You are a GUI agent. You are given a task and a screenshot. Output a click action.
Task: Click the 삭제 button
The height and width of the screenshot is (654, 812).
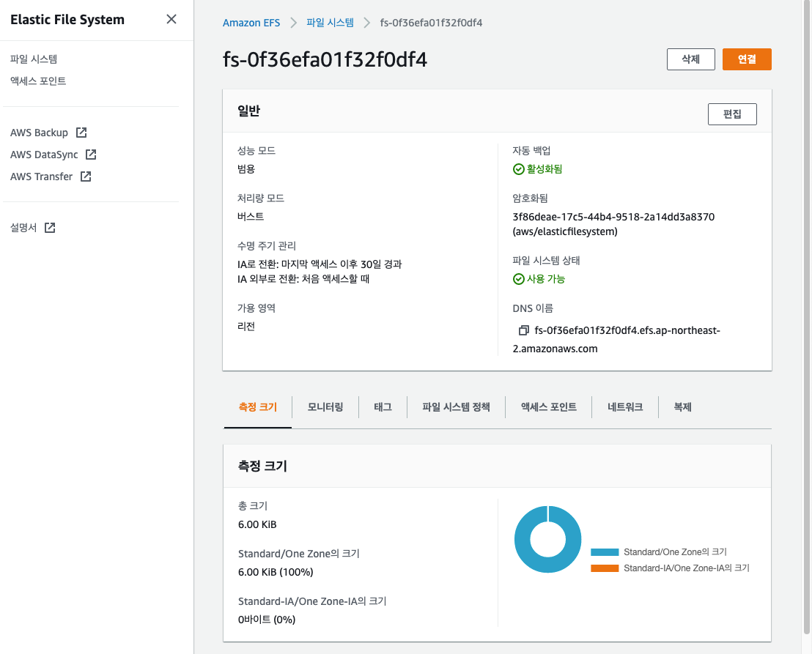click(x=691, y=59)
